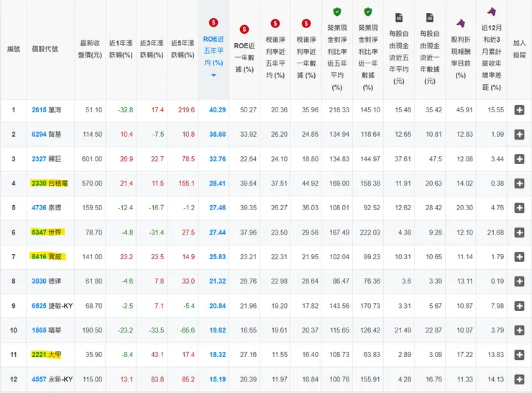Add 2330 台積電 to tracking list
Screen dimensions: 532x393
[519, 184]
